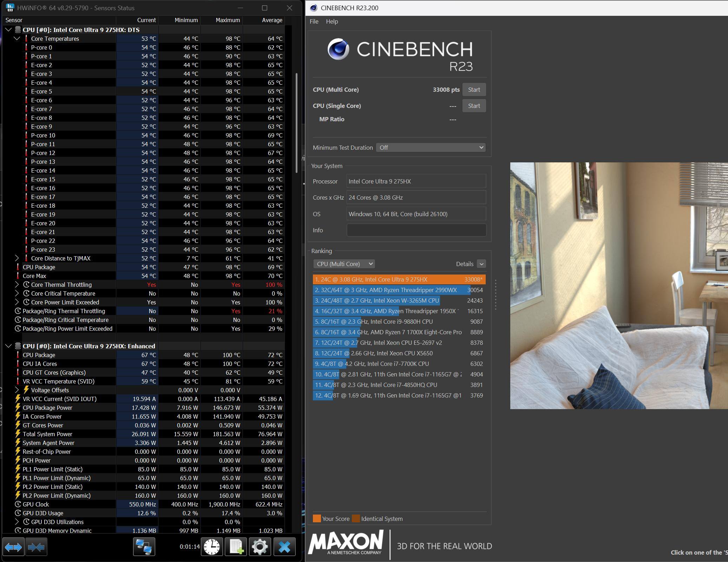Open the Details dropdown arrow in Ranking
Viewport: 728px width, 562px height.
pyautogui.click(x=481, y=264)
